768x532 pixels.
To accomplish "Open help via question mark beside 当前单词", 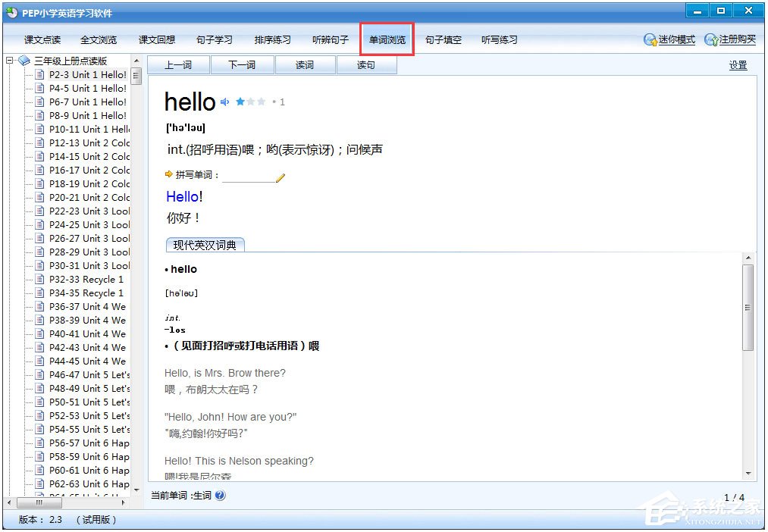I will (220, 496).
